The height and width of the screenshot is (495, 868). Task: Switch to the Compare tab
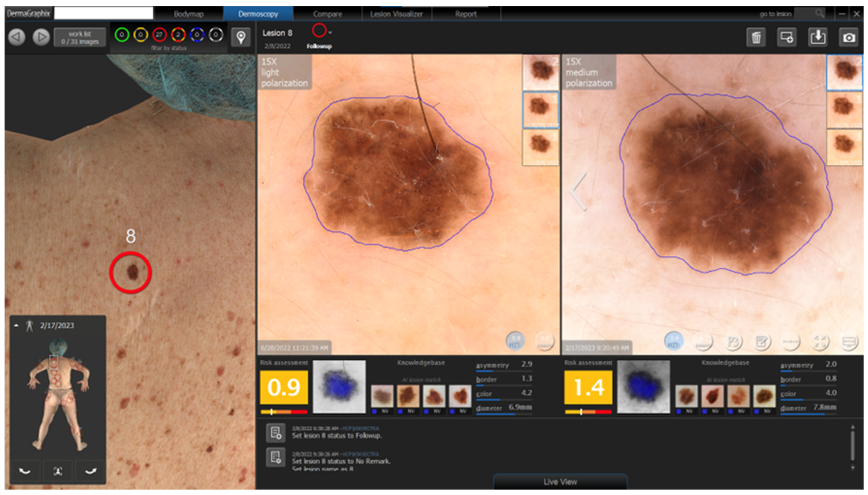(327, 14)
